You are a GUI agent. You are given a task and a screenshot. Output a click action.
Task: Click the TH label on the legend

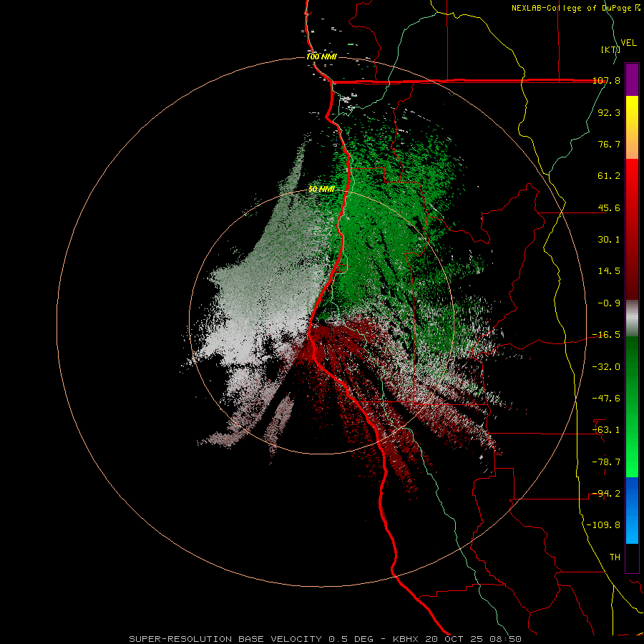point(615,557)
